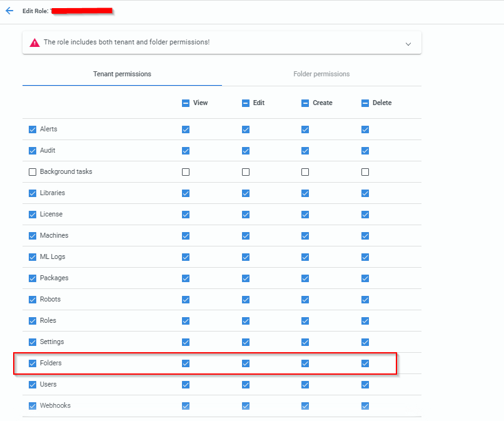Expand the tenant and folder permissions warning banner
This screenshot has height=421, width=504.
point(408,44)
